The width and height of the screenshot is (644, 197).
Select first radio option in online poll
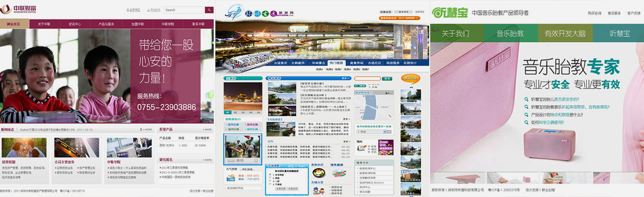click(x=270, y=174)
